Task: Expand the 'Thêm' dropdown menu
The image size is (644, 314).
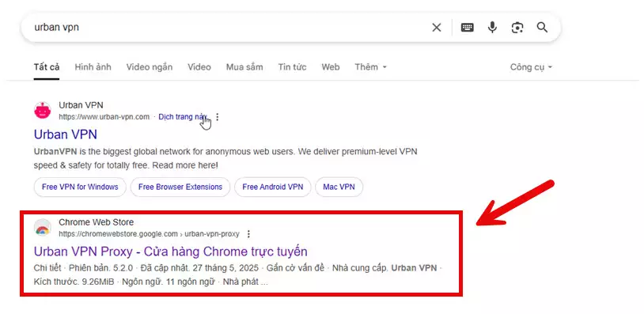Action: [370, 67]
